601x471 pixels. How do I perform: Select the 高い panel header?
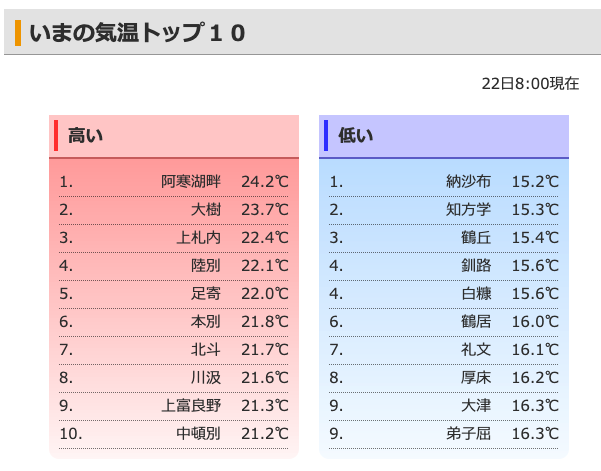click(x=174, y=136)
